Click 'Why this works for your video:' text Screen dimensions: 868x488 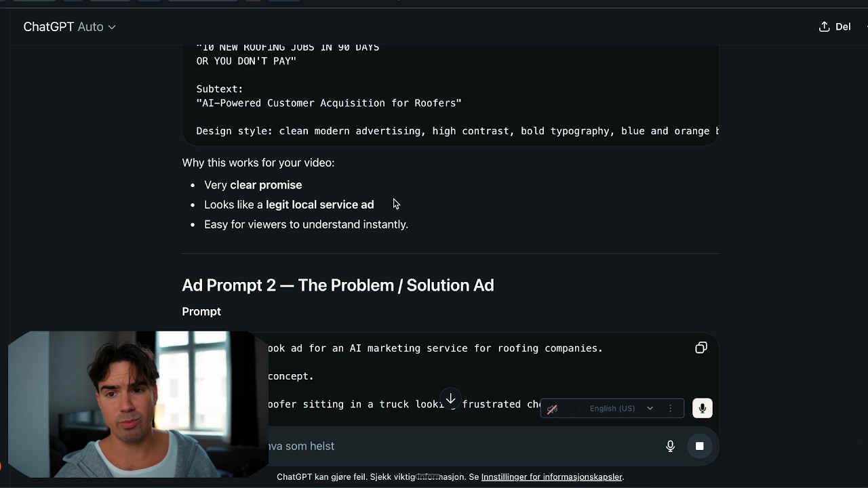coord(258,163)
